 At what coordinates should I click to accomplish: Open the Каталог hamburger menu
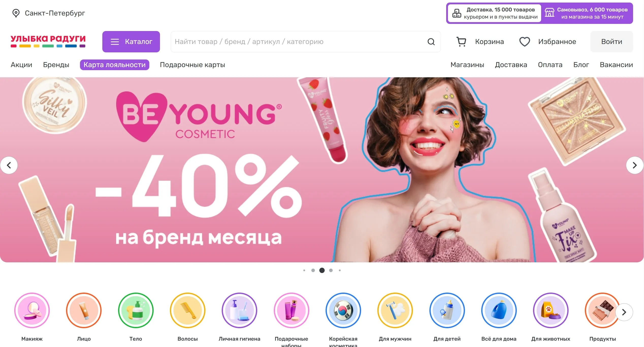tap(131, 42)
